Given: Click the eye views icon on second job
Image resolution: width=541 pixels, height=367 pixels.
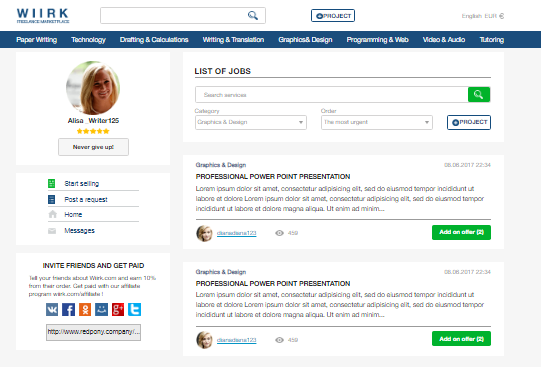Looking at the screenshot, I should [x=279, y=340].
